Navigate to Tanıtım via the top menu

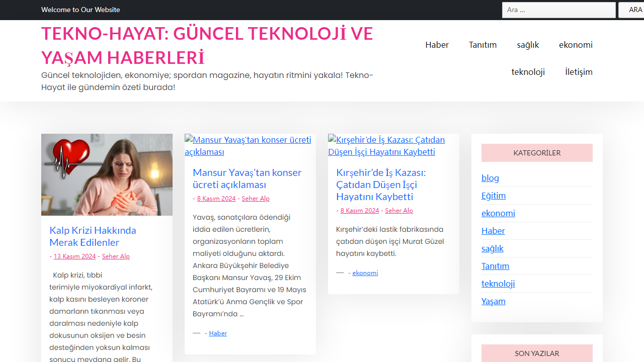(482, 45)
